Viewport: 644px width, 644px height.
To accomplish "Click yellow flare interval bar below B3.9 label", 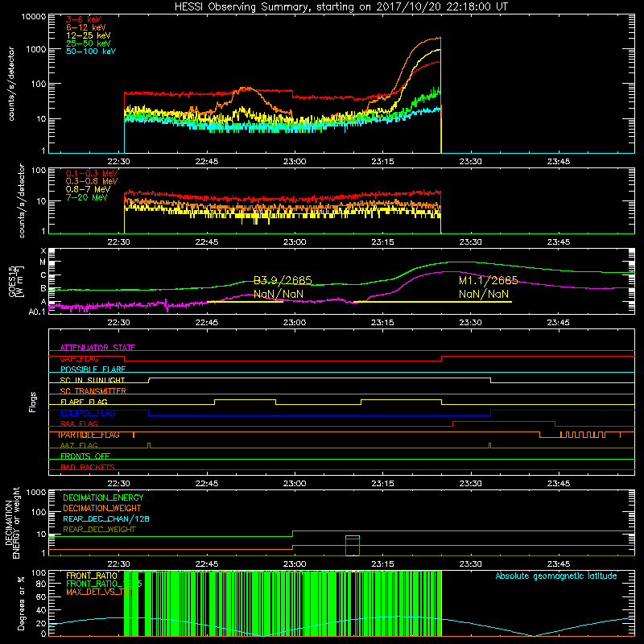I will tap(245, 302).
